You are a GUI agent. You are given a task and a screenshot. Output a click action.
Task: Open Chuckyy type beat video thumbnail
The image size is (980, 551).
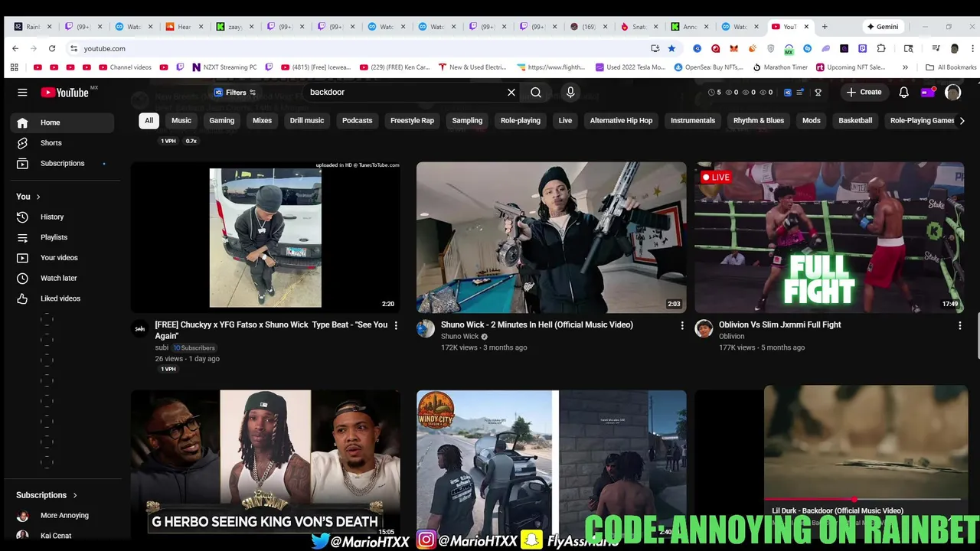coord(266,237)
